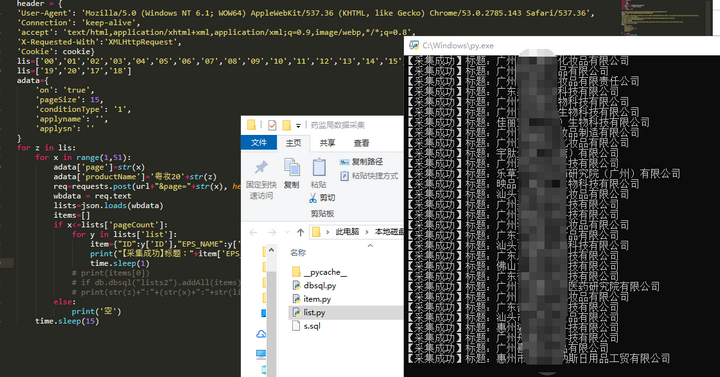Click the item.py file name
This screenshot has width=720, height=377.
tap(317, 299)
